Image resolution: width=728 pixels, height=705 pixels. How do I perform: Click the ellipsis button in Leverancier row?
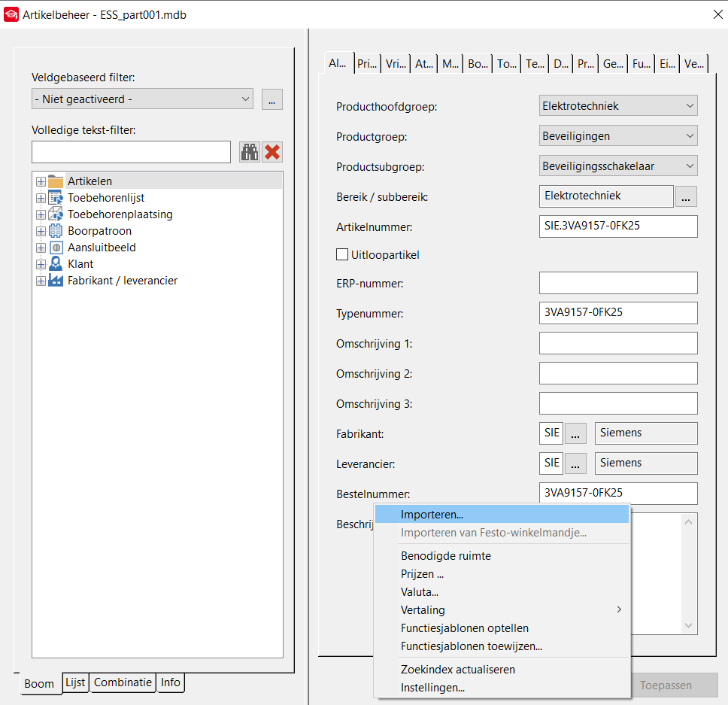[575, 463]
